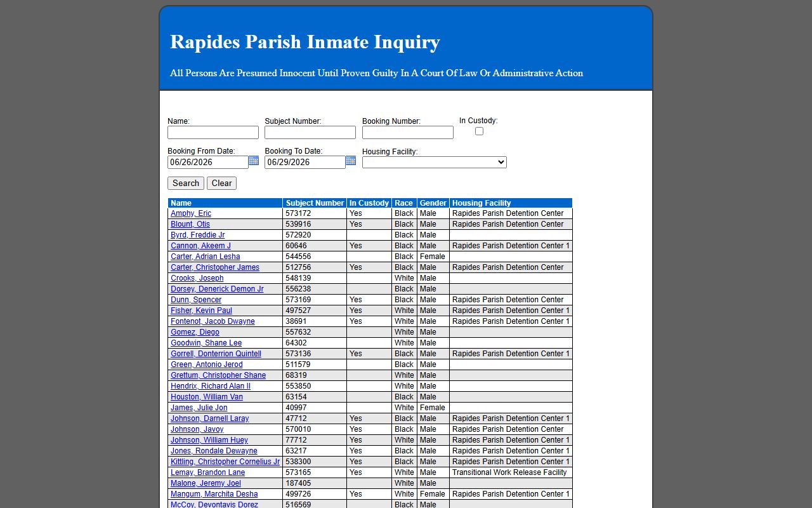The image size is (812, 508).
Task: Select subject number 60646 cell
Action: coord(315,246)
